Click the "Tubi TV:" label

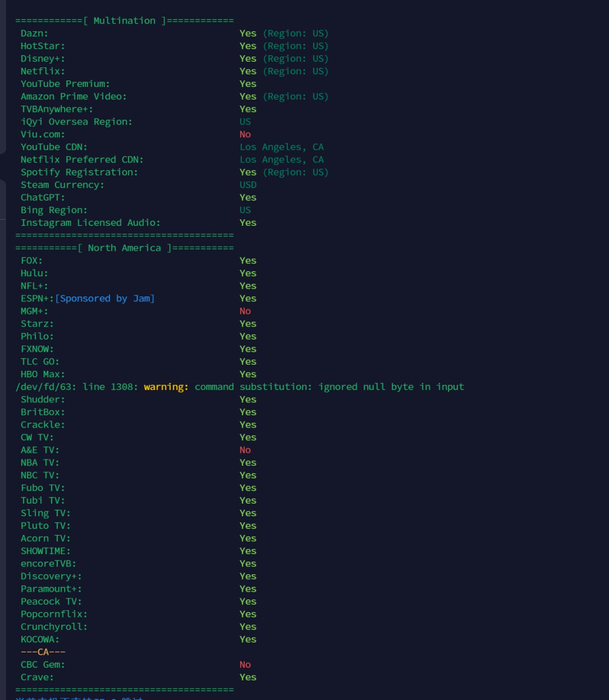(43, 500)
